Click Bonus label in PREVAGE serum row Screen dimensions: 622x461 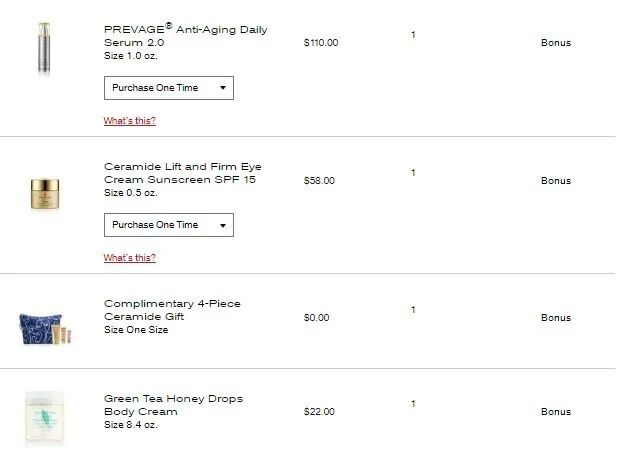[x=555, y=43]
